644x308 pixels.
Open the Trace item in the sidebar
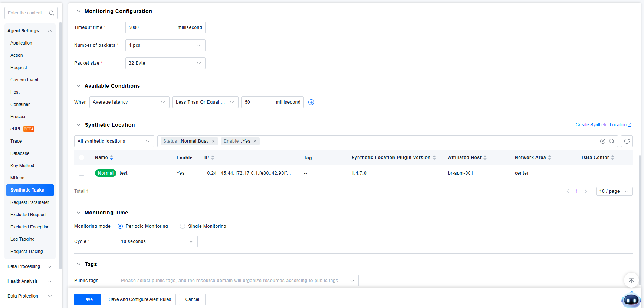(x=16, y=141)
